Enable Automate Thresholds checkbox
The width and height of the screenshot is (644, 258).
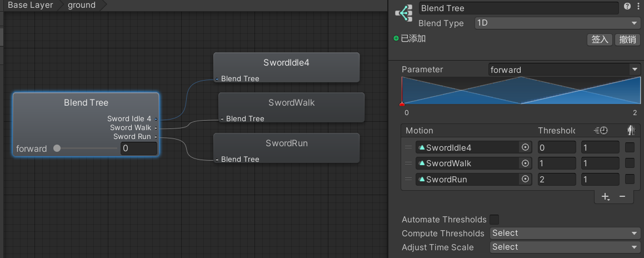click(494, 220)
